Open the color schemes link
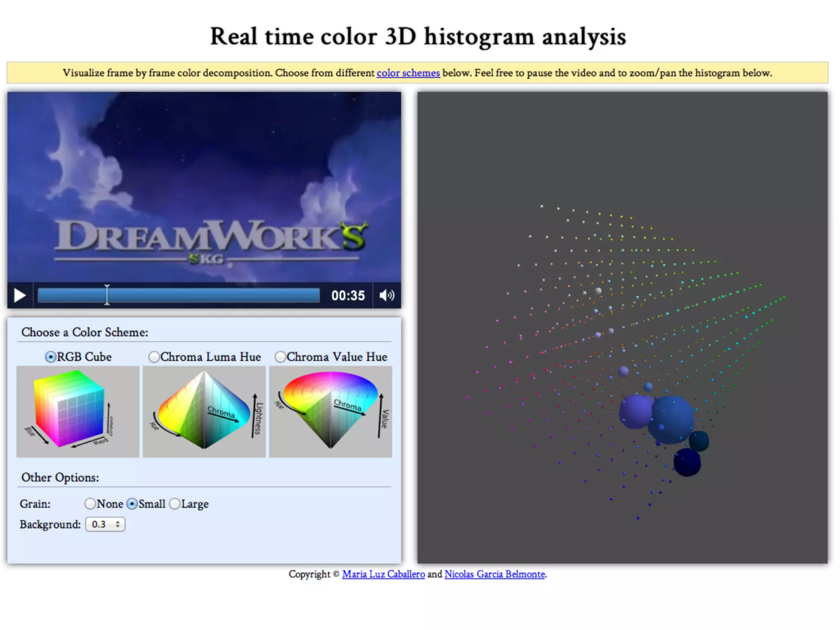The width and height of the screenshot is (840, 630). coord(408,73)
